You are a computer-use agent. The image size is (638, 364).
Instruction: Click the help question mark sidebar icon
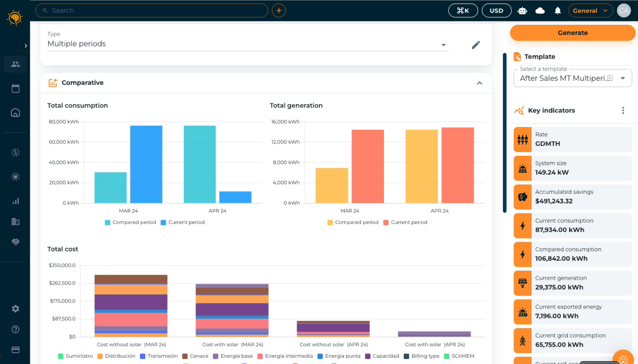[x=16, y=329]
